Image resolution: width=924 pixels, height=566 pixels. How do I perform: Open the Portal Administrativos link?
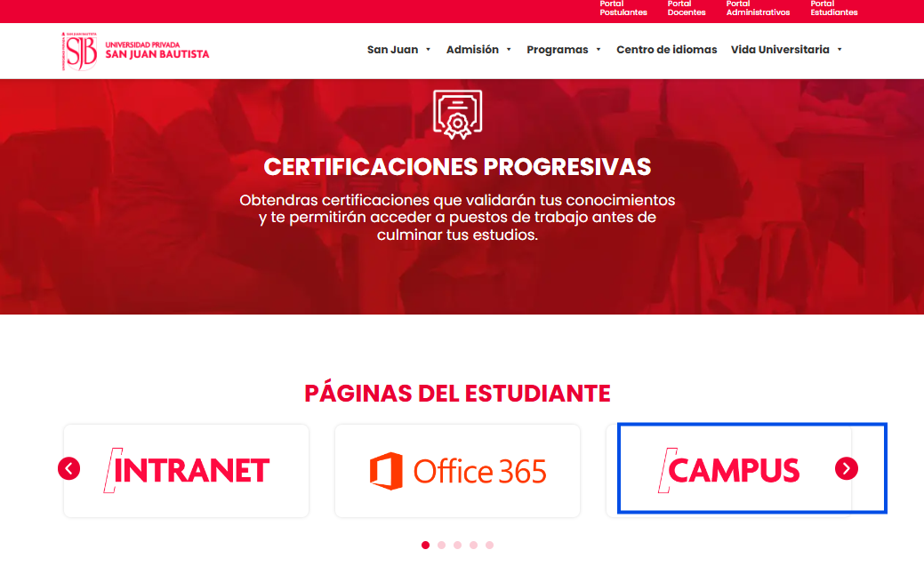(x=758, y=8)
